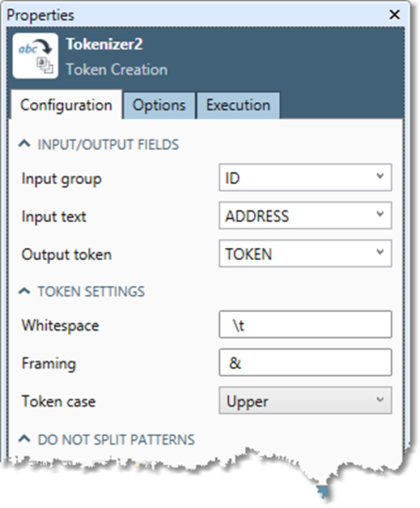Open the Token case dropdown showing Upper

(305, 400)
